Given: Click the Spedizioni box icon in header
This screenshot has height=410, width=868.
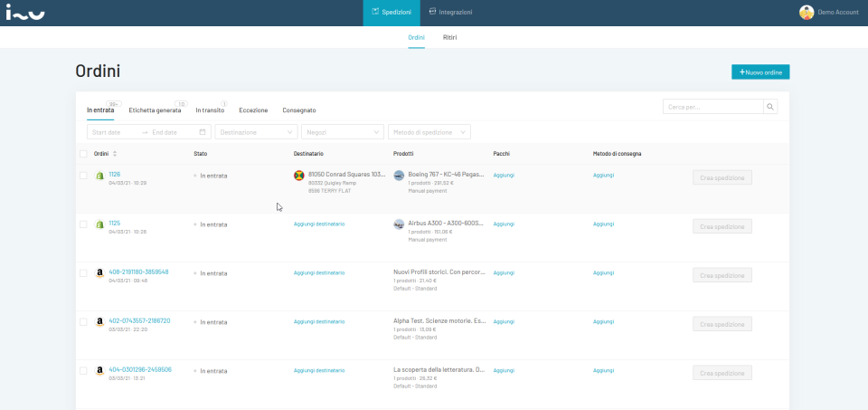Looking at the screenshot, I should [x=375, y=12].
